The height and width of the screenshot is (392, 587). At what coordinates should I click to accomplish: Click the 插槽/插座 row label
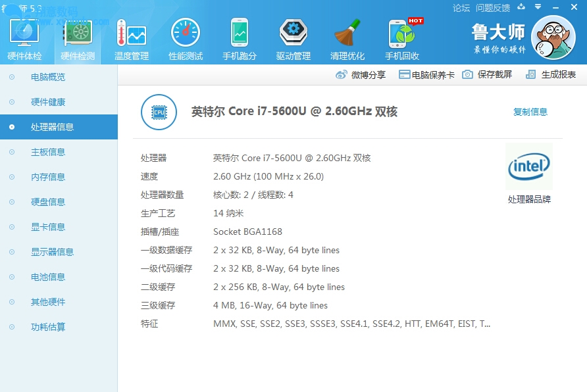[x=160, y=232]
